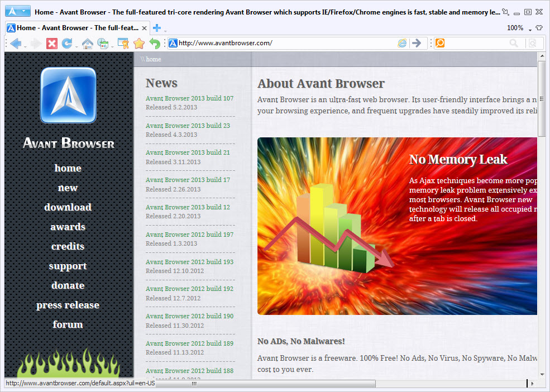550x392 pixels.
Task: Click the arrow icon left of minimize
Action: (x=505, y=12)
